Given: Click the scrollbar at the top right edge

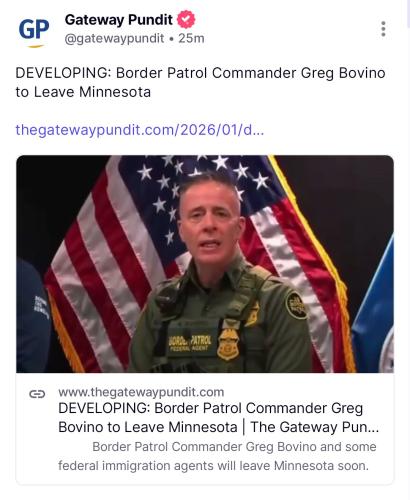Looking at the screenshot, I should pyautogui.click(x=406, y=13).
